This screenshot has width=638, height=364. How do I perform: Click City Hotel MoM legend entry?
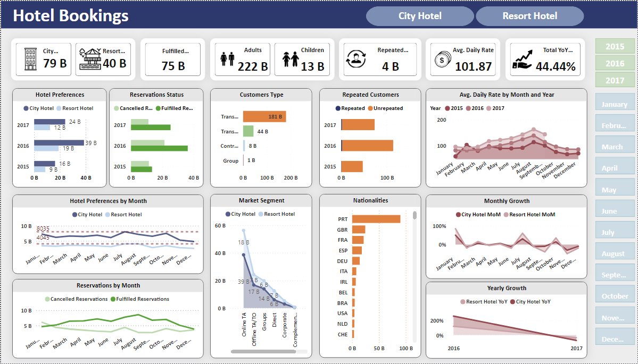coord(478,215)
